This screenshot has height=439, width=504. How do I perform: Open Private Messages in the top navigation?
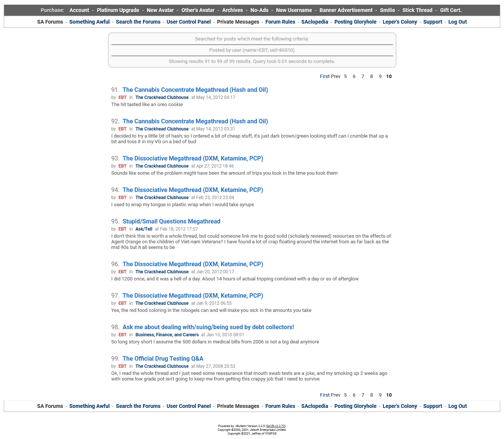[238, 22]
